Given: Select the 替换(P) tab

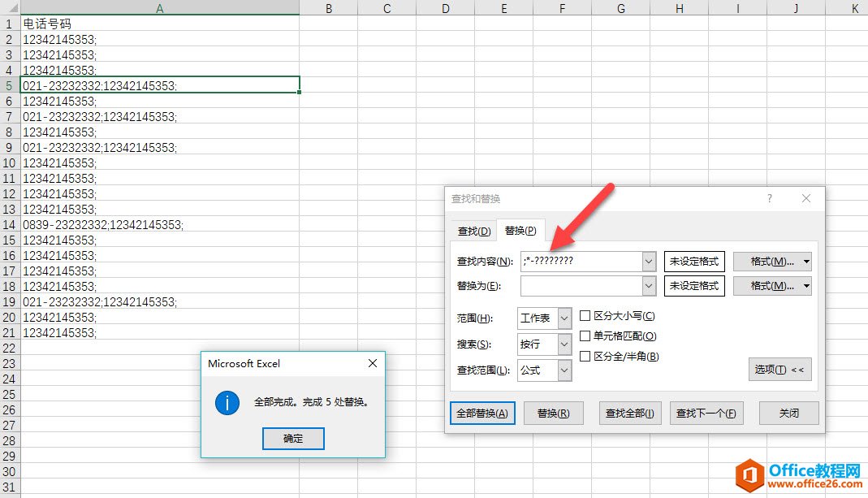Looking at the screenshot, I should tap(520, 231).
